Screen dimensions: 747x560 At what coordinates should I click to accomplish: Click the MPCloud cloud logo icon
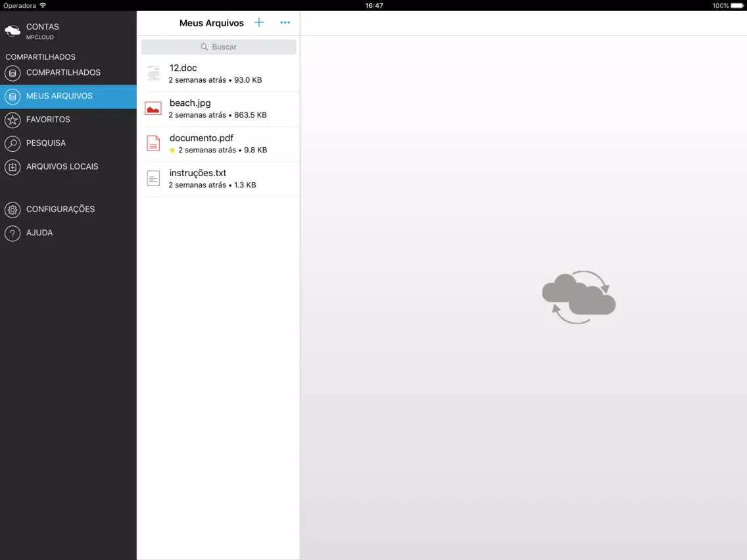point(12,31)
